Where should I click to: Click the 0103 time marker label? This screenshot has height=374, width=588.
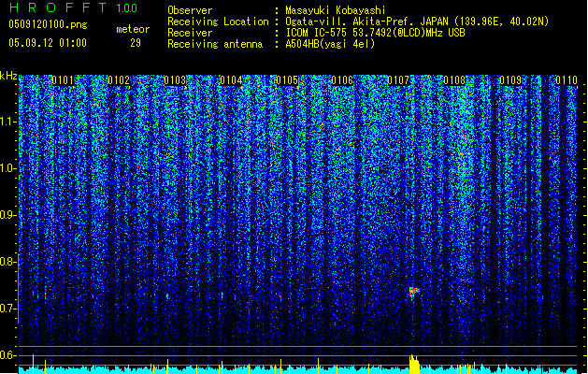pos(175,80)
